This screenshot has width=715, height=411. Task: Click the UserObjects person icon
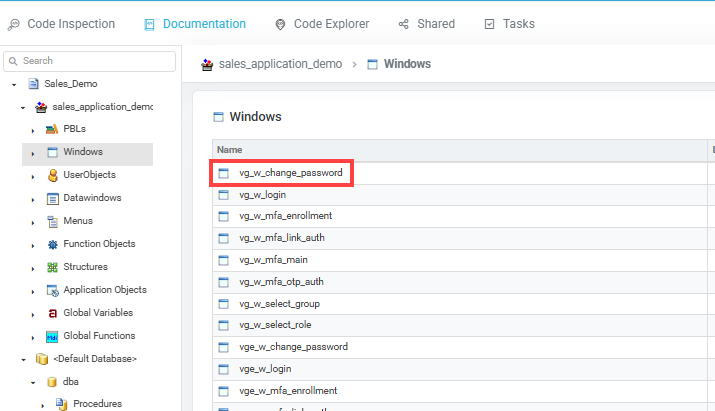point(53,175)
